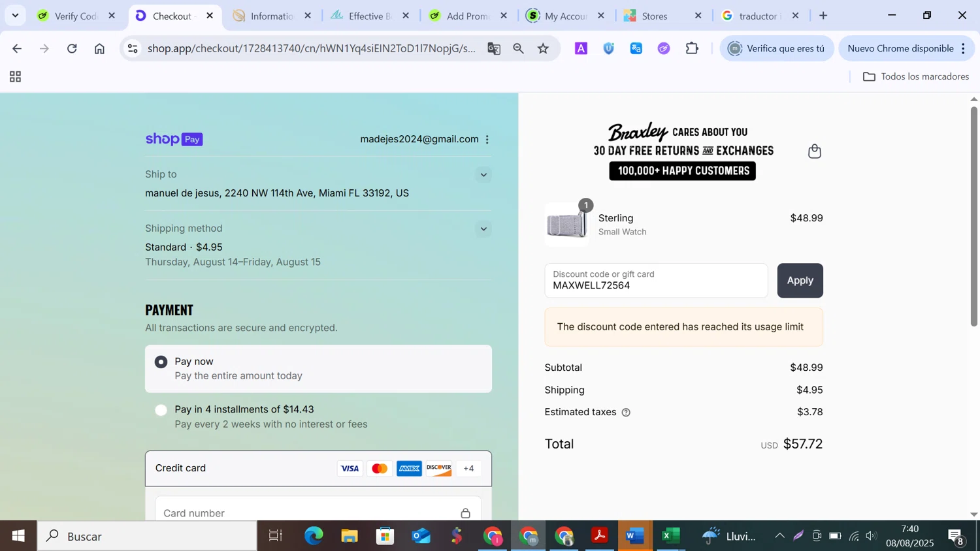Click the Card number field
Screen dimensions: 980x551
pyautogui.click(x=318, y=509)
